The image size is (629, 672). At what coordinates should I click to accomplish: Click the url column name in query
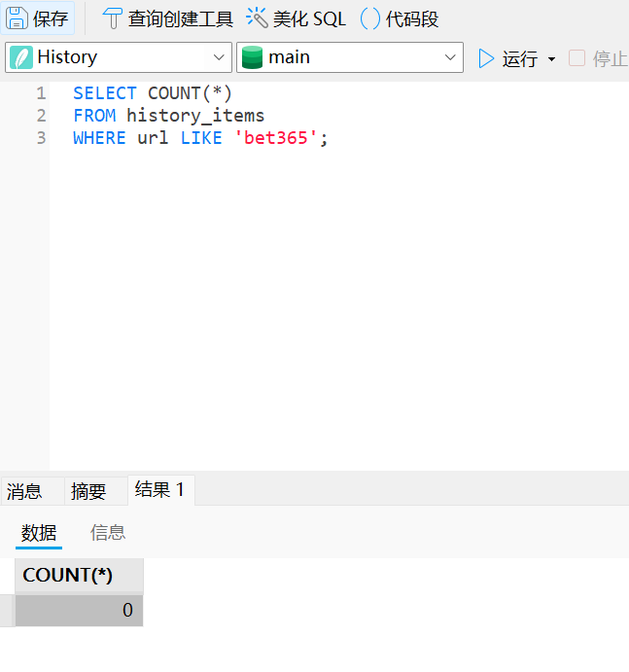tap(153, 138)
